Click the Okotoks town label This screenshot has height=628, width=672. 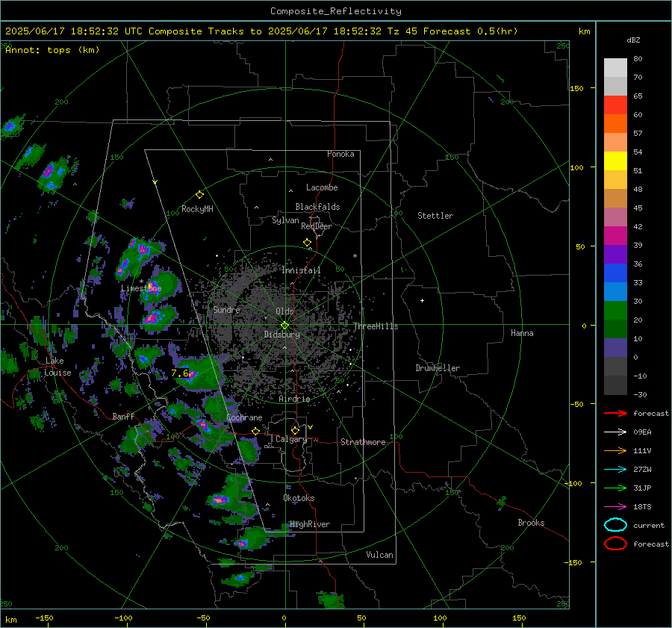coord(299,498)
